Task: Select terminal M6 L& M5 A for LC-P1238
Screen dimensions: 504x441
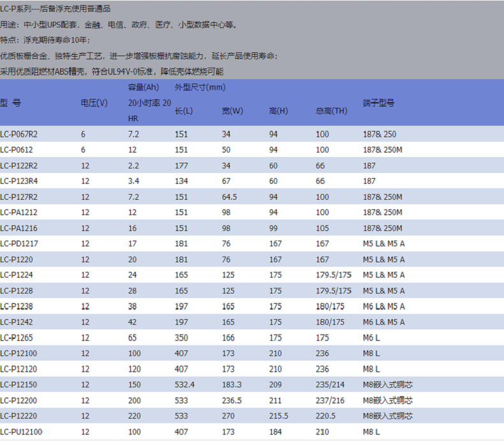Action: pos(384,306)
